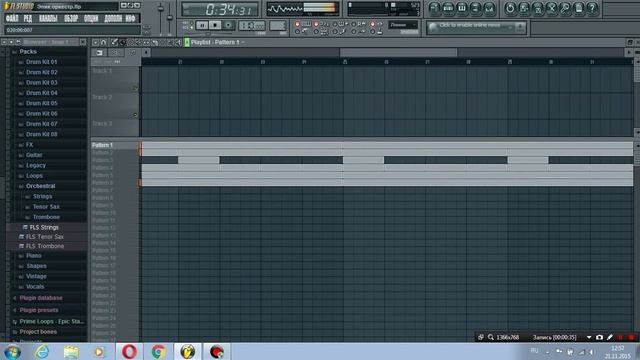Image resolution: width=640 pixels, height=360 pixels.
Task: Toggle typing keyboard to piano option
Action: pos(297,24)
